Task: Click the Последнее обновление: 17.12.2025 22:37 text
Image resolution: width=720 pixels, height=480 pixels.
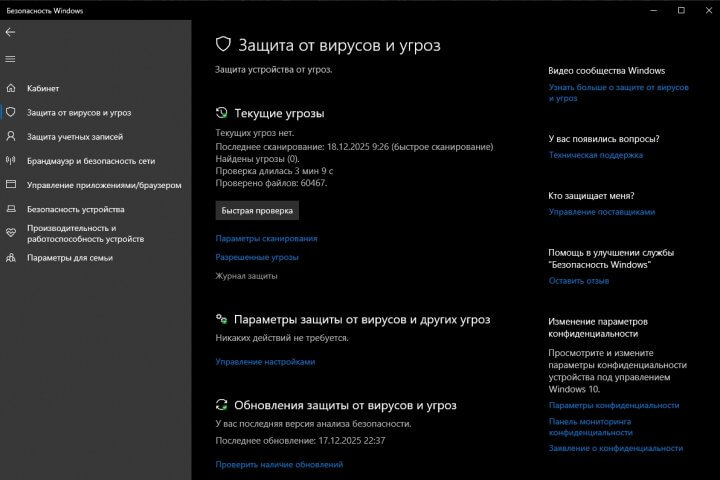Action: click(x=300, y=440)
